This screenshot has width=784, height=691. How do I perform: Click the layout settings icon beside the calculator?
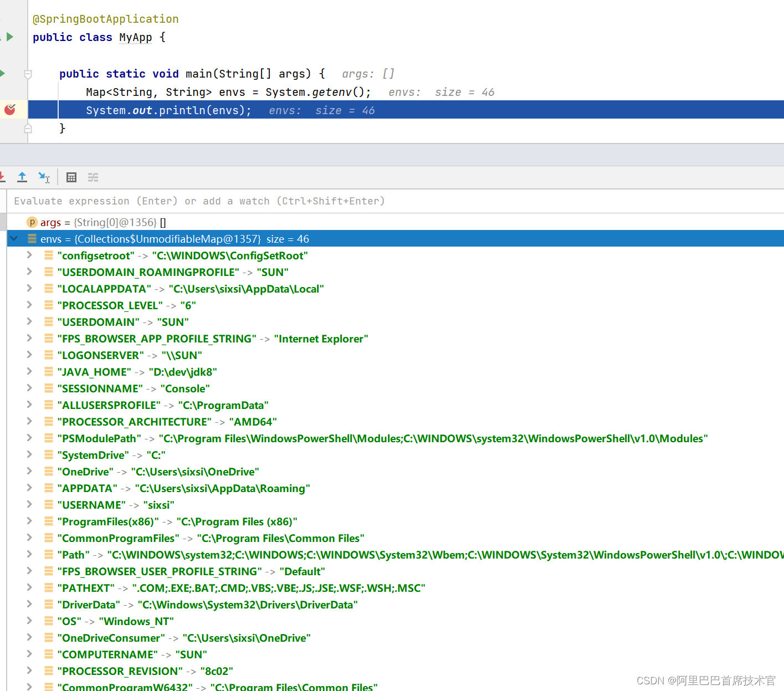93,177
